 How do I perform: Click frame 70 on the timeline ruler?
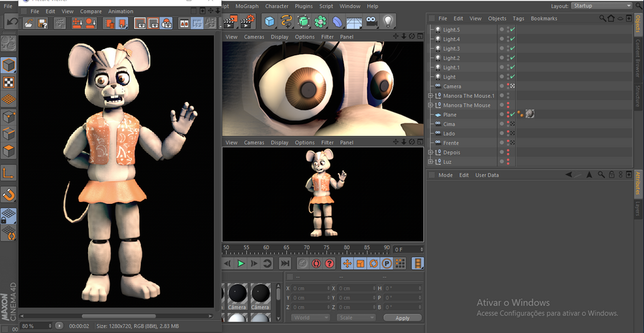click(x=306, y=248)
